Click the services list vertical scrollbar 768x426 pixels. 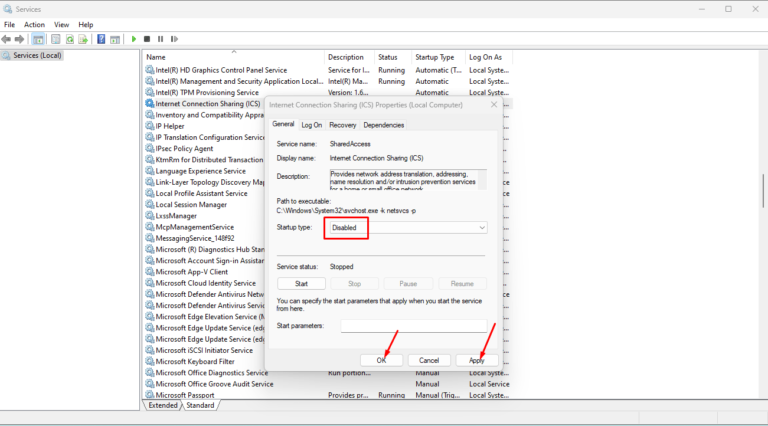coord(763,191)
